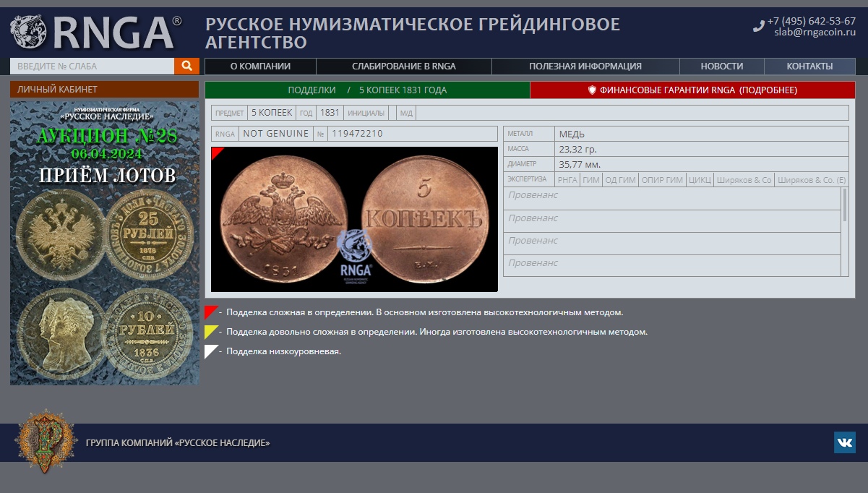Click the red corner flag on coin image

point(216,152)
